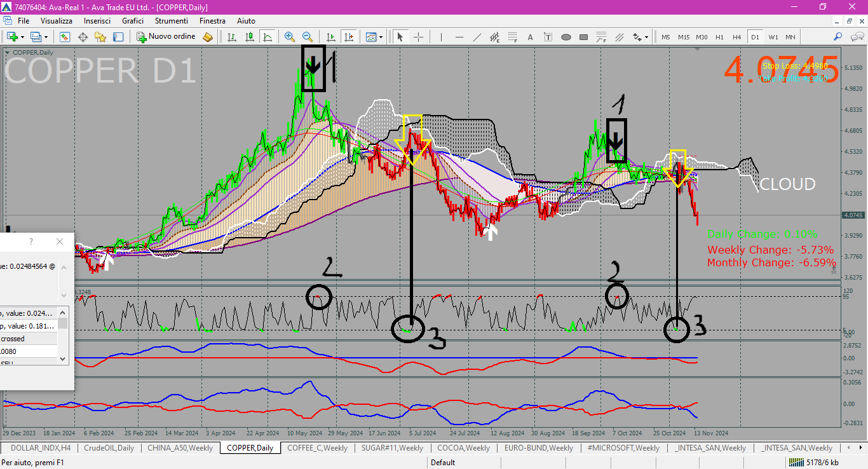Launch MetaEditor from the yellow book icon
The height and width of the screenshot is (469, 868).
208,37
